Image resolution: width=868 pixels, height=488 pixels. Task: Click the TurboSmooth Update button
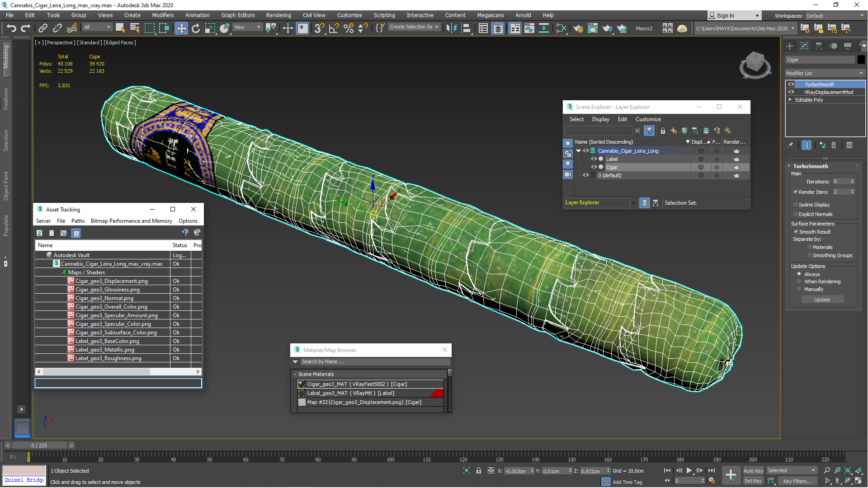point(822,300)
